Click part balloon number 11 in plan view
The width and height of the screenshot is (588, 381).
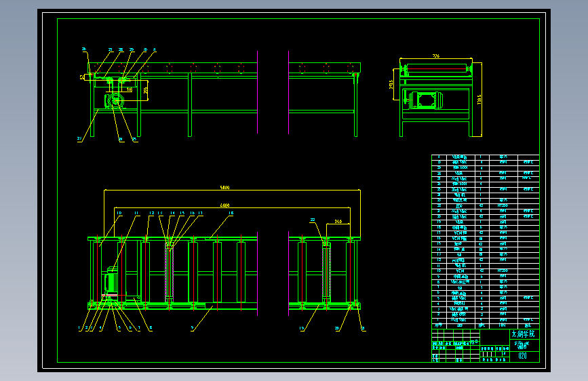[x=136, y=213]
